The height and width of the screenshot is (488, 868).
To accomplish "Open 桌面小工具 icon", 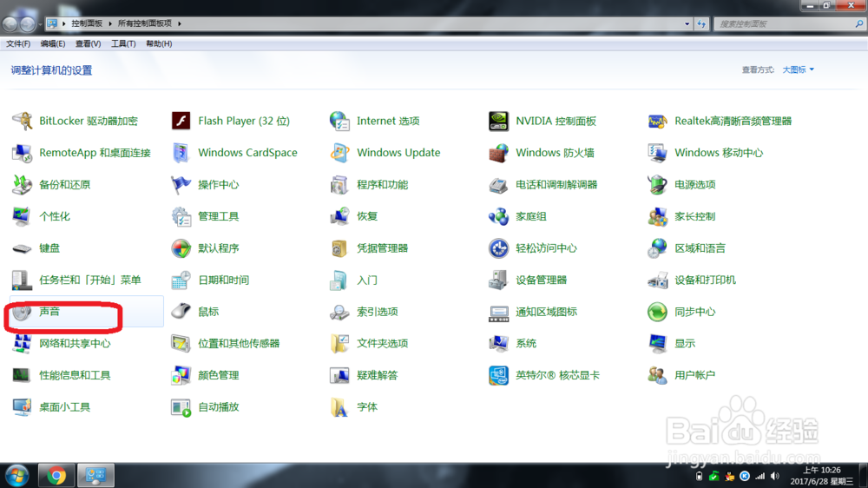I will [23, 407].
